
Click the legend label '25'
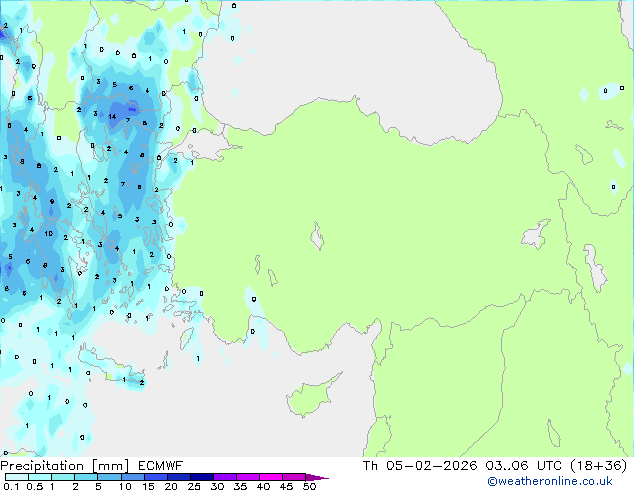(194, 486)
